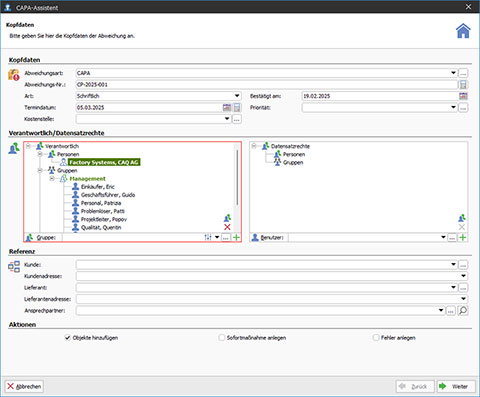
Task: Click the magnifier search icon for Ansprechpartner
Action: click(463, 311)
